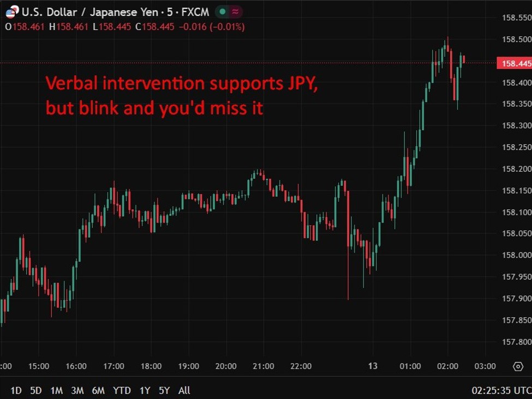
Task: Click the USD/JPY flag symbol icon
Action: (x=10, y=12)
